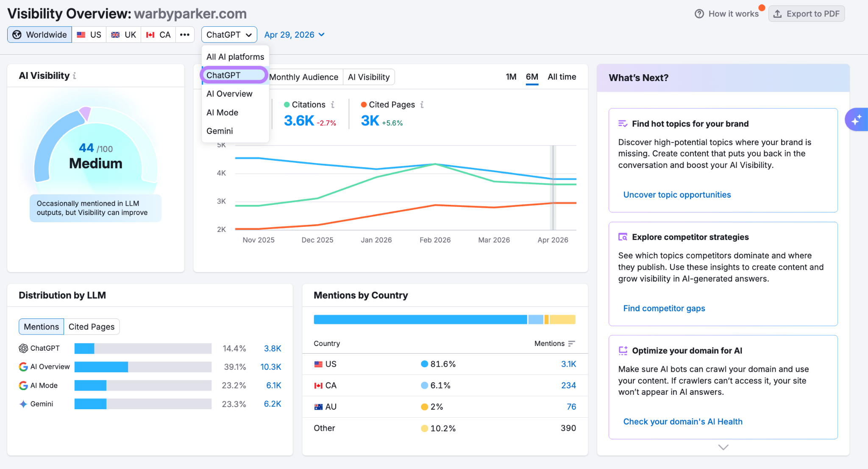The height and width of the screenshot is (469, 868).
Task: Open the ChatGPT platform dropdown
Action: [229, 35]
